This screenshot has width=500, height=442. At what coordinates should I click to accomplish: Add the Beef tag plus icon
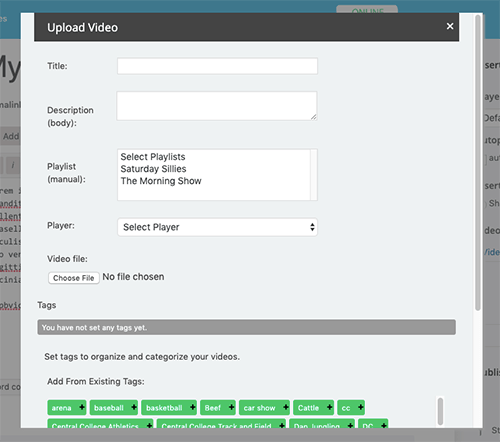(231, 407)
